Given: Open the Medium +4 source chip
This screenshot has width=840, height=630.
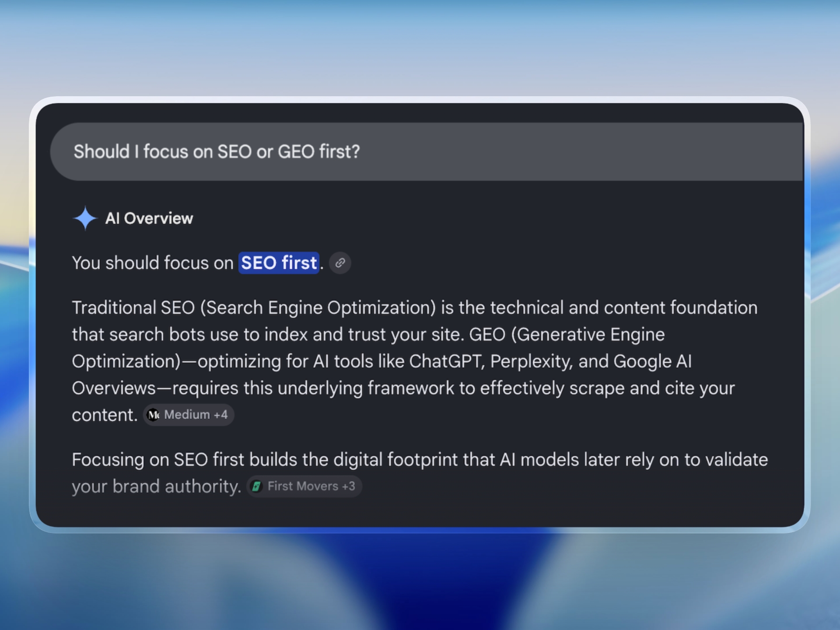Looking at the screenshot, I should click(189, 415).
